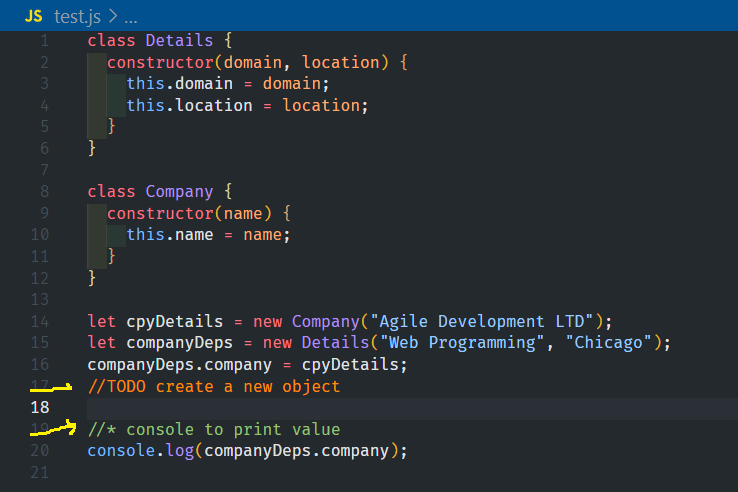The height and width of the screenshot is (492, 738).
Task: Click the breadcrumb chevron separator after test.js
Action: [x=112, y=16]
